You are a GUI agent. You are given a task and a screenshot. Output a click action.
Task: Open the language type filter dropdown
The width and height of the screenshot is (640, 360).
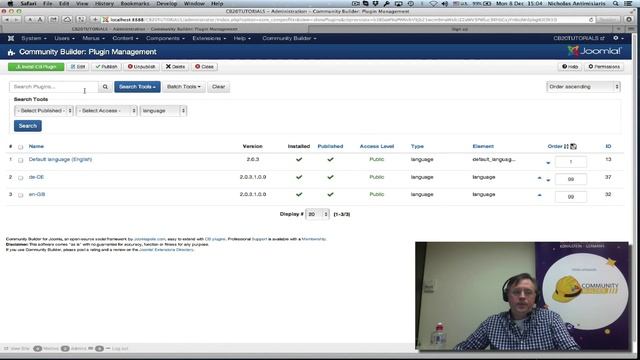click(x=163, y=111)
